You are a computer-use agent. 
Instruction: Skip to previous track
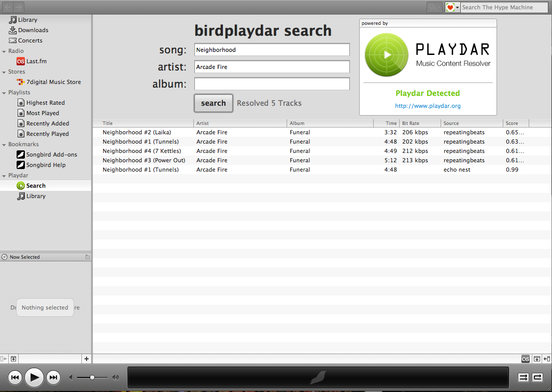pos(15,377)
